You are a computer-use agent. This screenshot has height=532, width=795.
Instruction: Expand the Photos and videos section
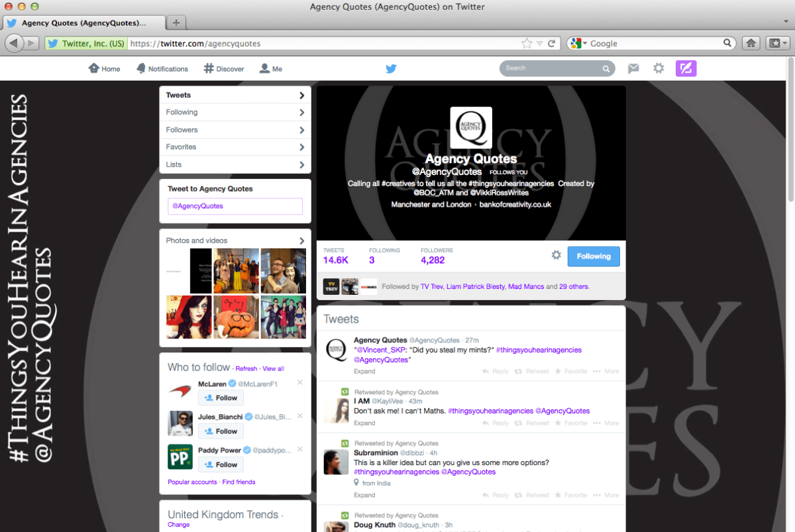point(235,240)
